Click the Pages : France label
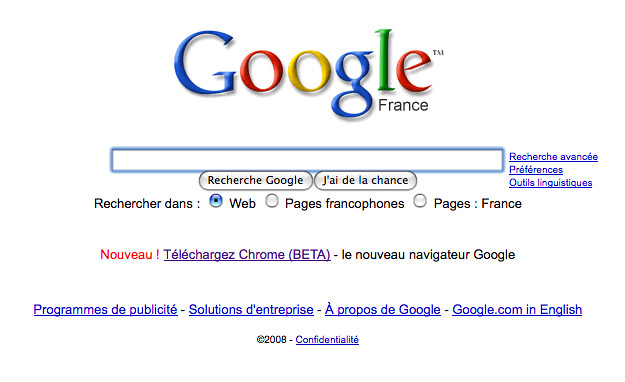The height and width of the screenshot is (382, 625). (478, 204)
